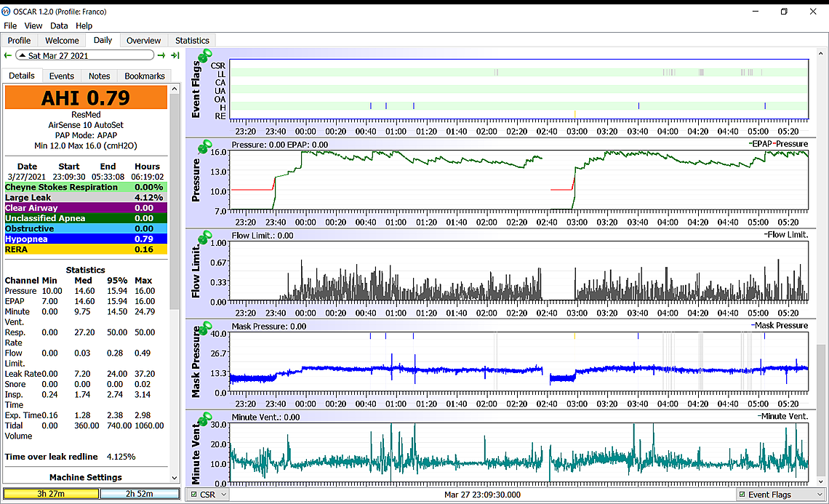Open the Events sub-tab
The width and height of the screenshot is (829, 504).
tap(61, 76)
